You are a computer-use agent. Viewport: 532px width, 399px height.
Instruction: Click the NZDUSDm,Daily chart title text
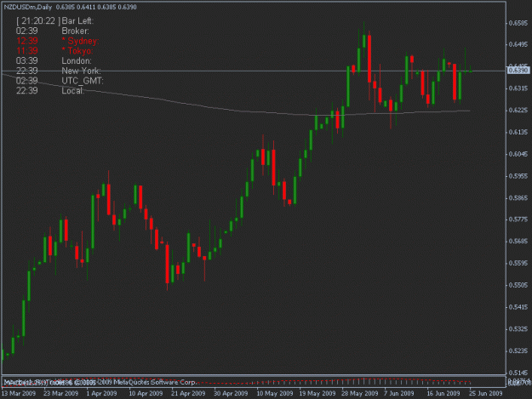(x=28, y=7)
